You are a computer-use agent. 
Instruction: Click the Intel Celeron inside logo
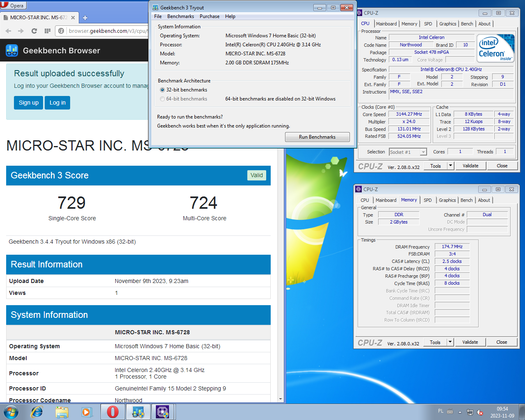(496, 48)
